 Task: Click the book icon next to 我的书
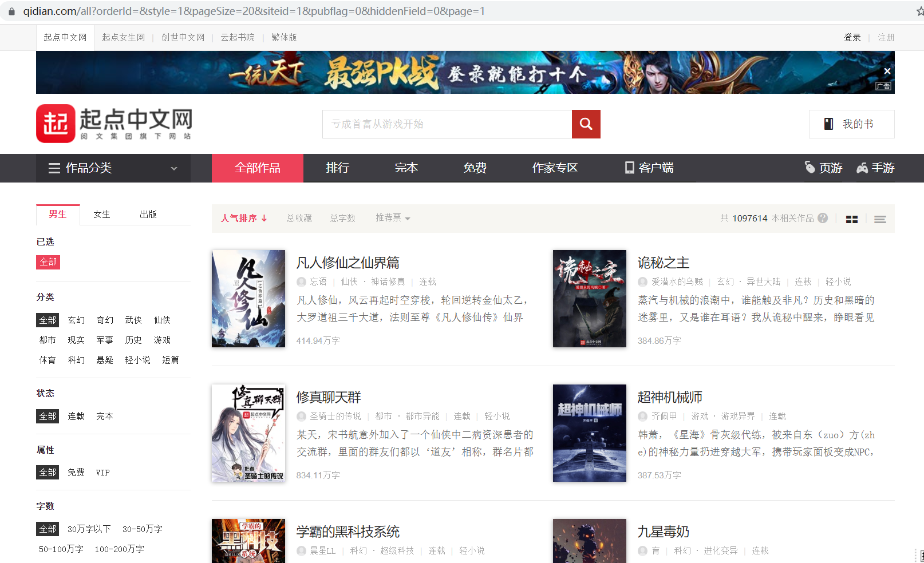(x=828, y=124)
